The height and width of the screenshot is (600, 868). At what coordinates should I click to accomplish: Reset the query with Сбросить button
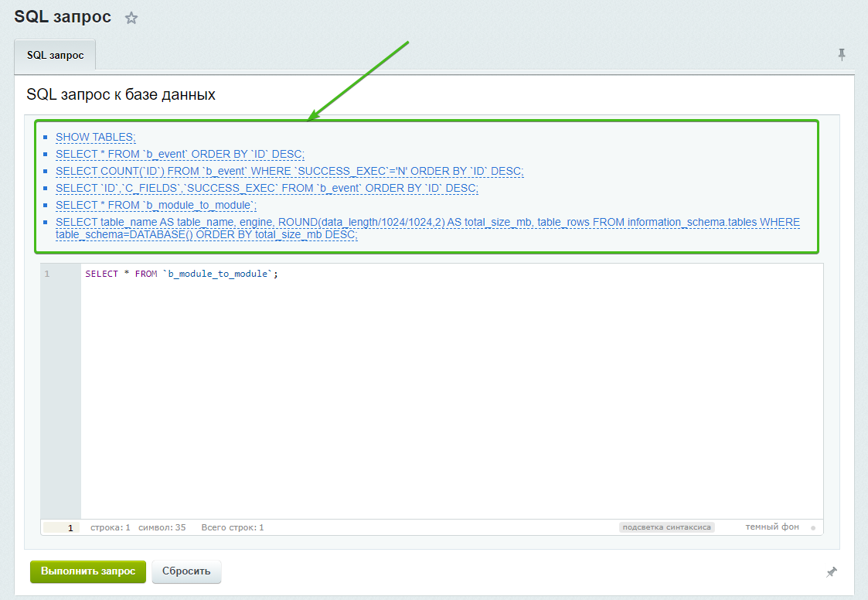[186, 571]
